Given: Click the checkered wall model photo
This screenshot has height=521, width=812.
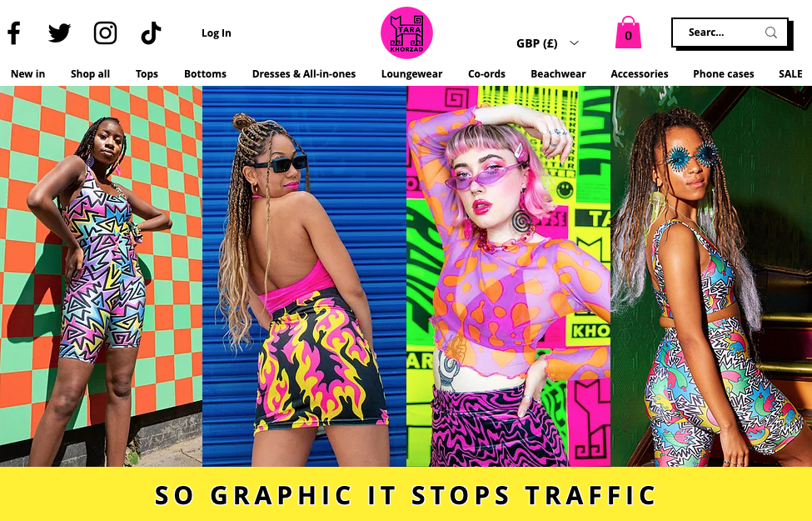Looking at the screenshot, I should pyautogui.click(x=101, y=276).
